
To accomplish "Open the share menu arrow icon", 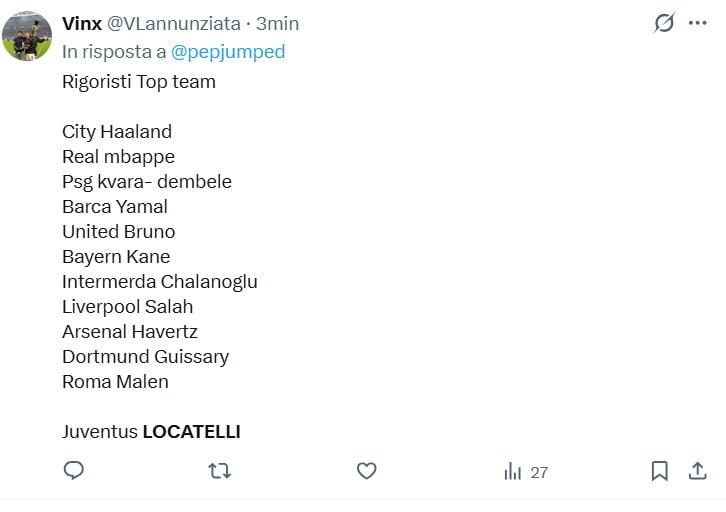I will tap(697, 471).
